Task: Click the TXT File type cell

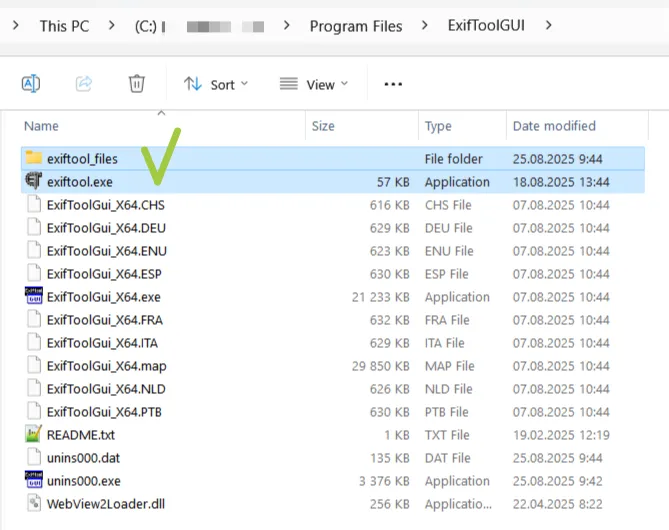Action: (x=447, y=435)
